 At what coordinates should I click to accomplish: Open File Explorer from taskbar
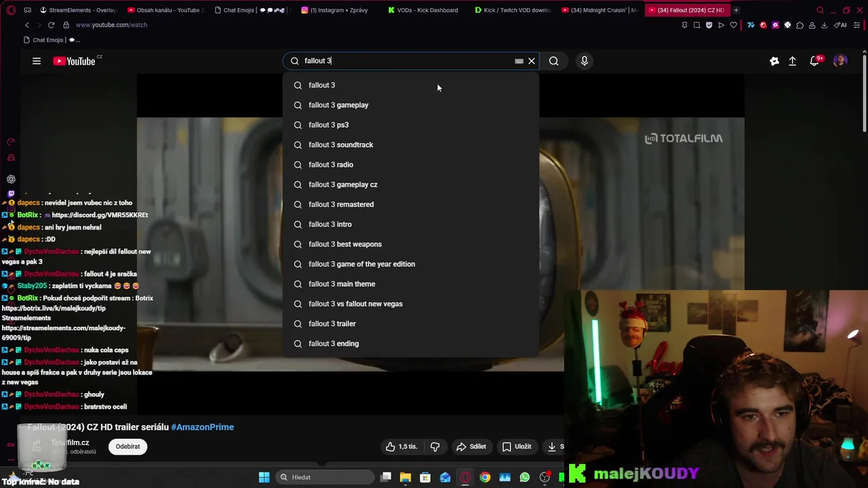point(406,477)
